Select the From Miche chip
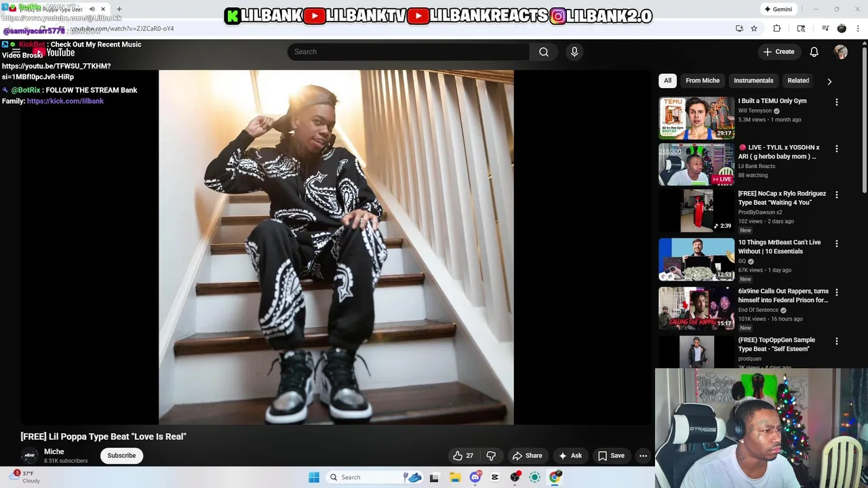The width and height of the screenshot is (868, 488). click(703, 81)
